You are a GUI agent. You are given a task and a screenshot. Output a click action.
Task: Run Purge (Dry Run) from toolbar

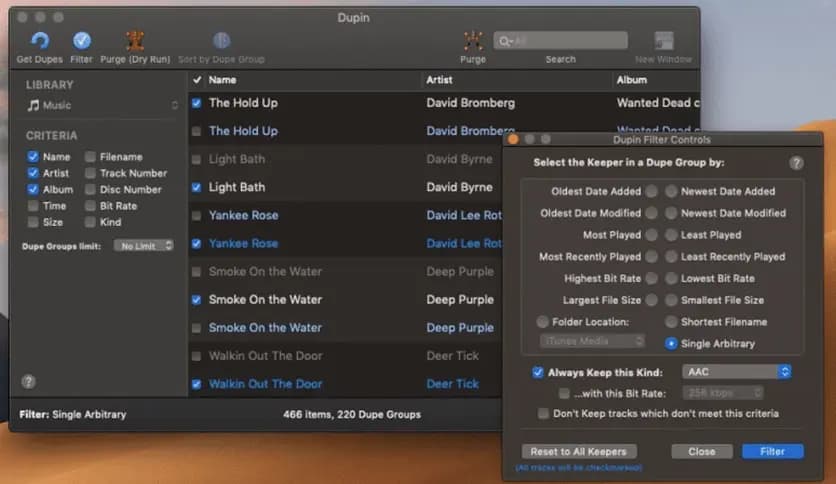(x=135, y=41)
